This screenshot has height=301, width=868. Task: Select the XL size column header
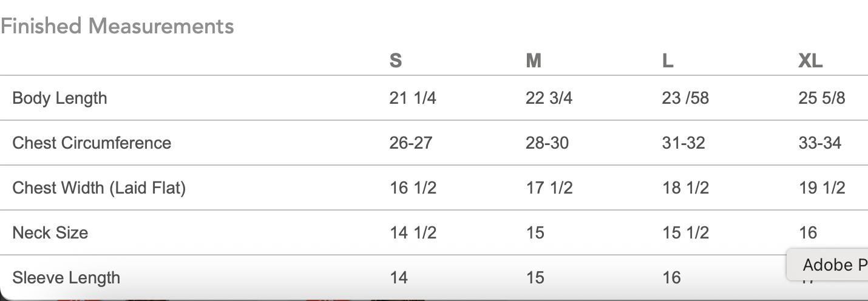coord(810,61)
